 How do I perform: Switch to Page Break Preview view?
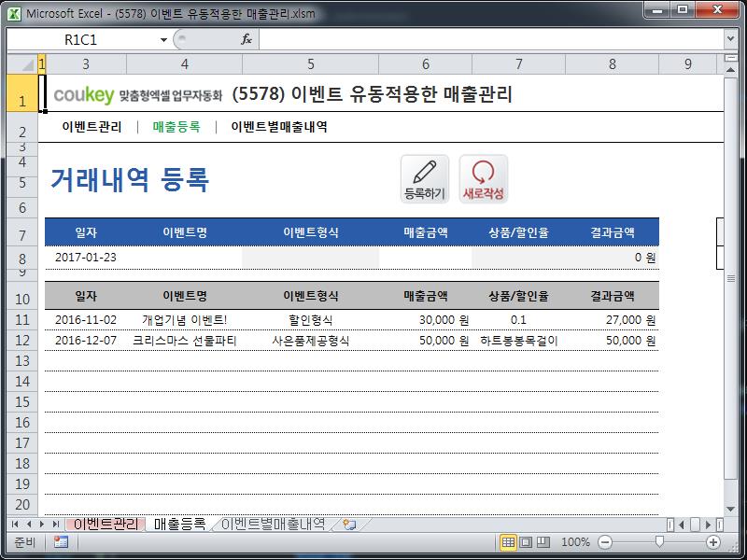pos(543,542)
